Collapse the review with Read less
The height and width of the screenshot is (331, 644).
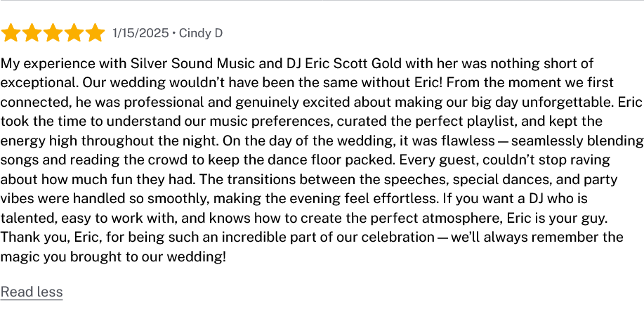32,292
